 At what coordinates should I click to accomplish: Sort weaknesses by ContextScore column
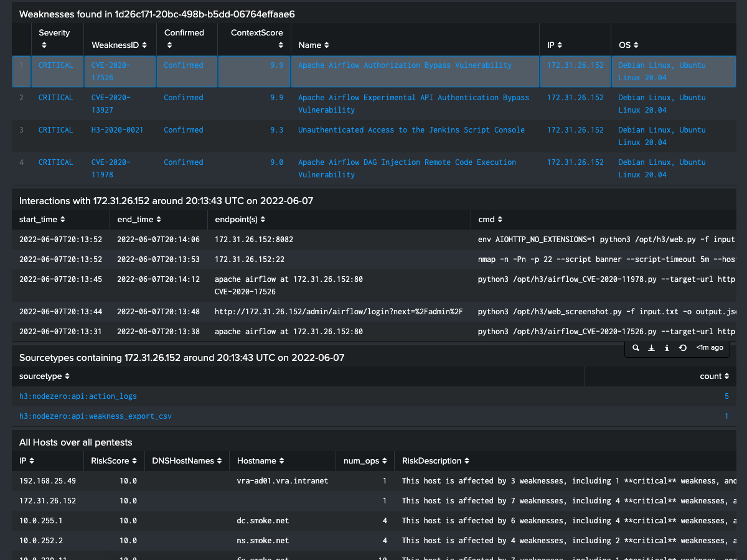click(x=257, y=39)
